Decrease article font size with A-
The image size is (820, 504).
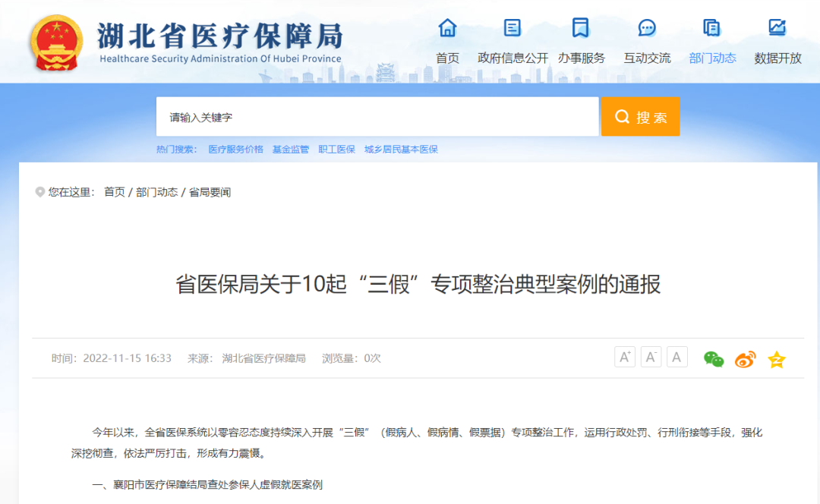pyautogui.click(x=650, y=356)
